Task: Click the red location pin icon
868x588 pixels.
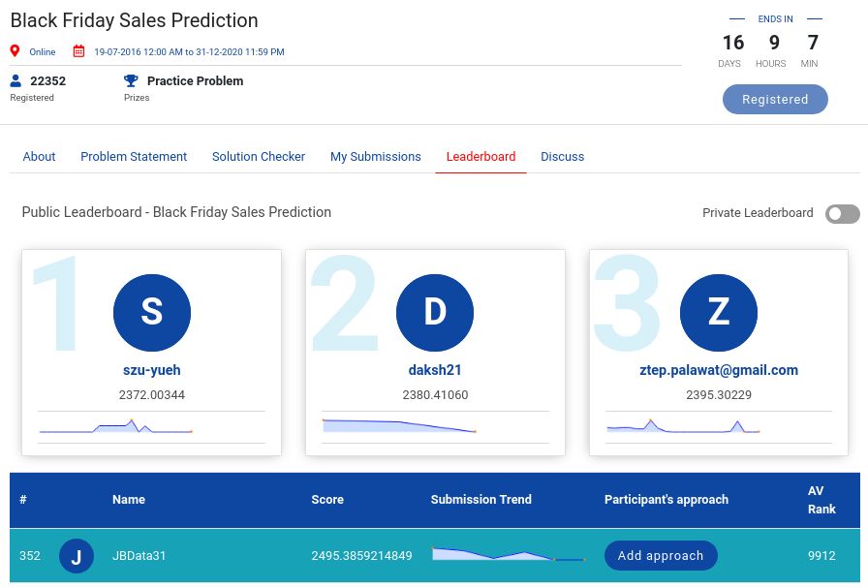Action: 15,51
